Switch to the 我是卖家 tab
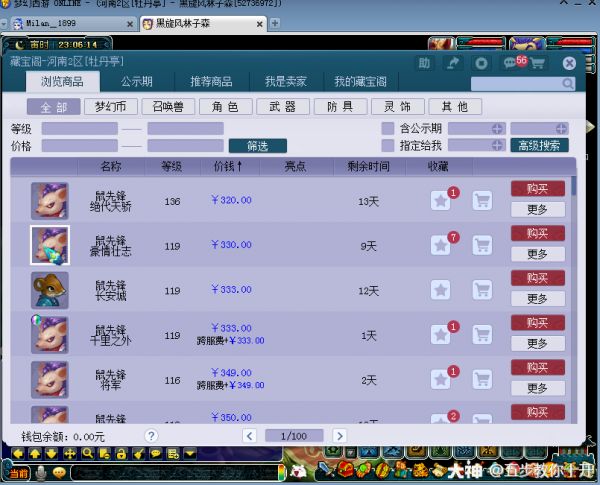The width and height of the screenshot is (600, 485). pyautogui.click(x=286, y=82)
